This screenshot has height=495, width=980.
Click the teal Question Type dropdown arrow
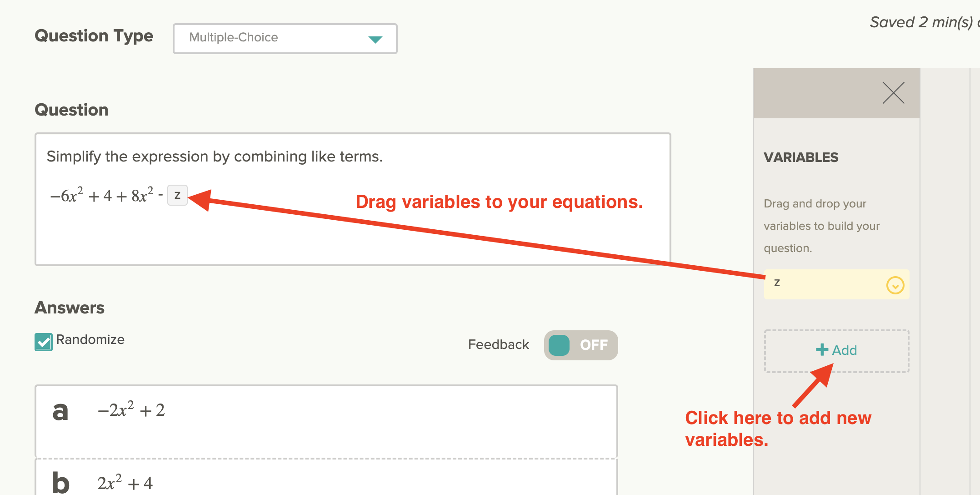375,40
